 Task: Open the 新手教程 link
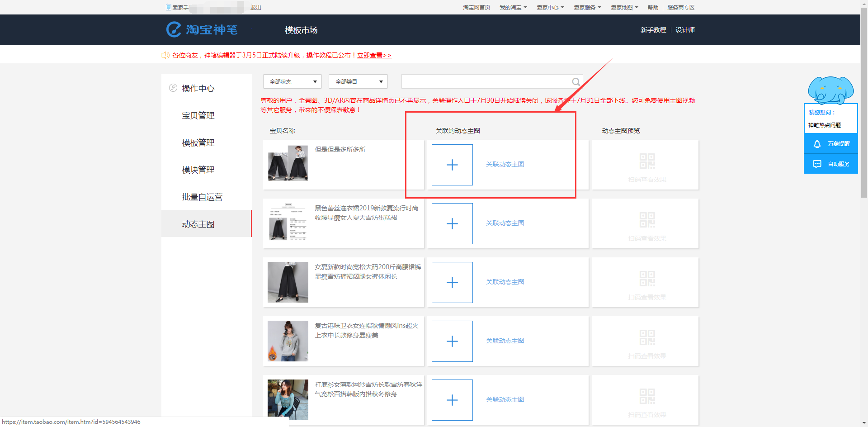[653, 30]
